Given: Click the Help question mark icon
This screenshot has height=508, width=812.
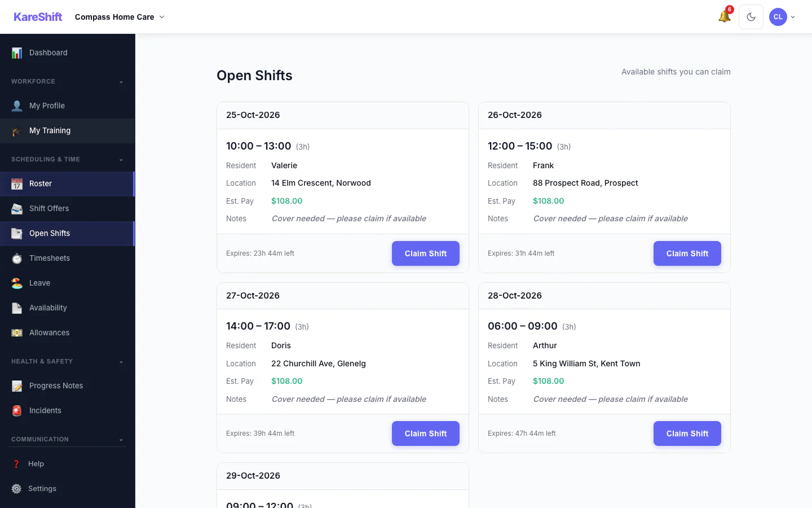Looking at the screenshot, I should pyautogui.click(x=16, y=463).
